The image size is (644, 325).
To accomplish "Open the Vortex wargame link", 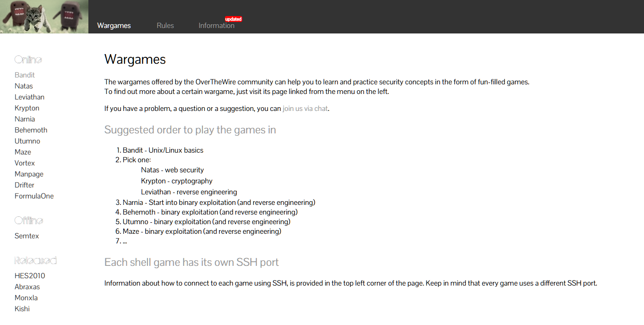I will (x=25, y=163).
